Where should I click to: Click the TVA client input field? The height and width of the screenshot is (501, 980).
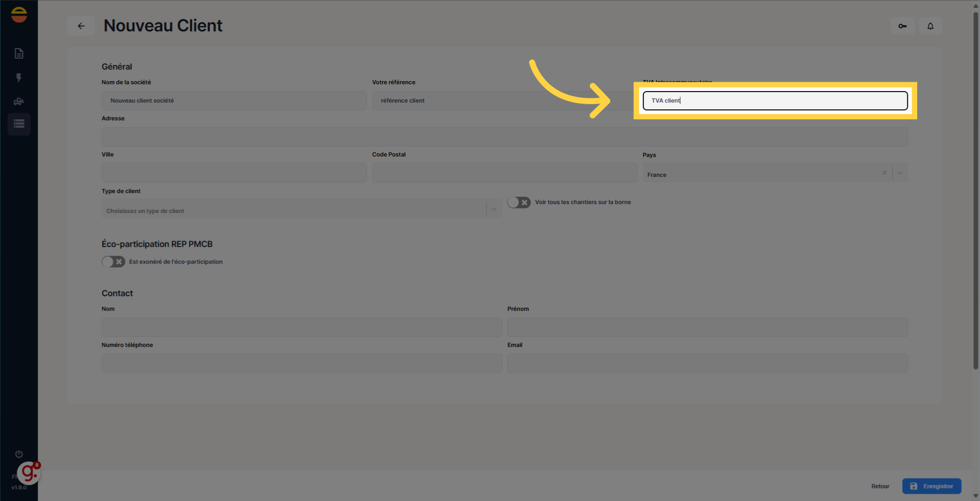(775, 101)
